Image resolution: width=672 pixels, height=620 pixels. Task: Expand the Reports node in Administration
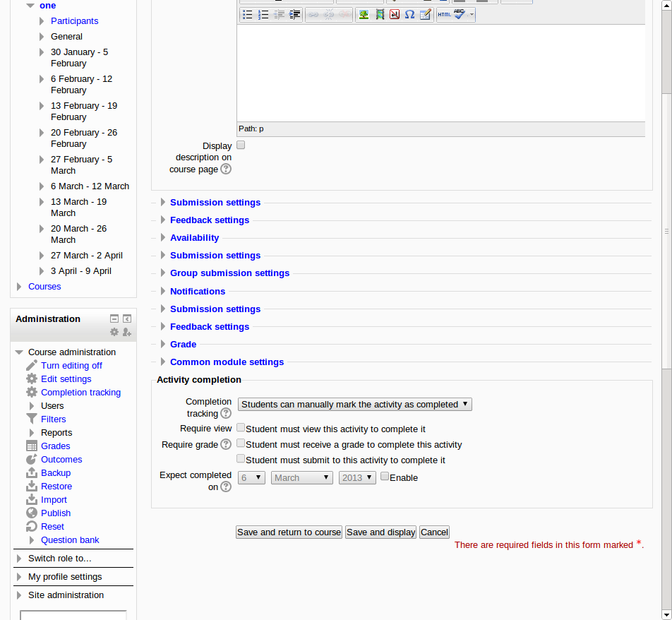(x=32, y=433)
